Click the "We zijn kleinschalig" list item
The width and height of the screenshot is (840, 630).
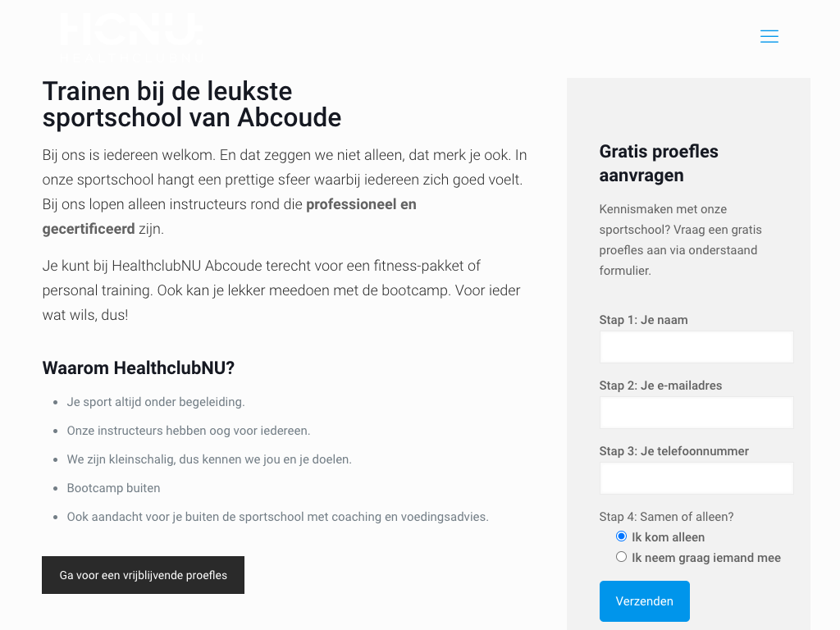click(209, 459)
